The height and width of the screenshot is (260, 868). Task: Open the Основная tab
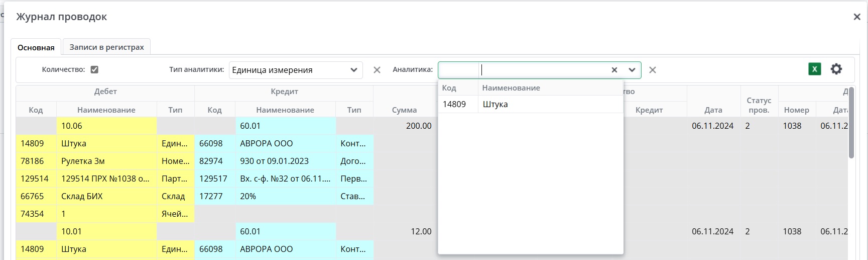coord(36,47)
